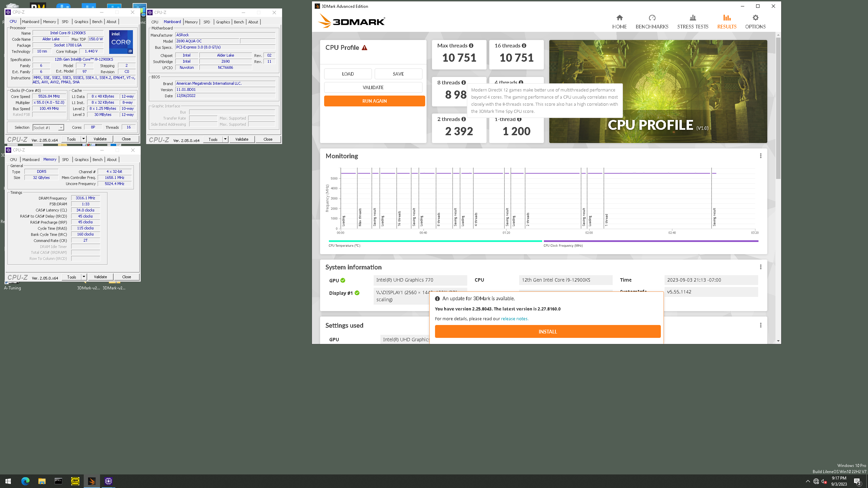868x488 pixels.
Task: Click the 2 threads score 2 392
Action: pyautogui.click(x=459, y=131)
